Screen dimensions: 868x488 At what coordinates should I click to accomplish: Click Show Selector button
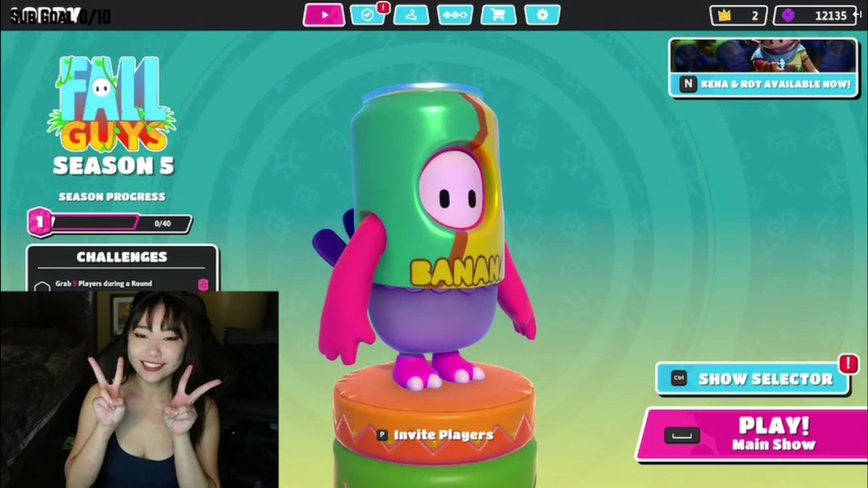click(752, 378)
